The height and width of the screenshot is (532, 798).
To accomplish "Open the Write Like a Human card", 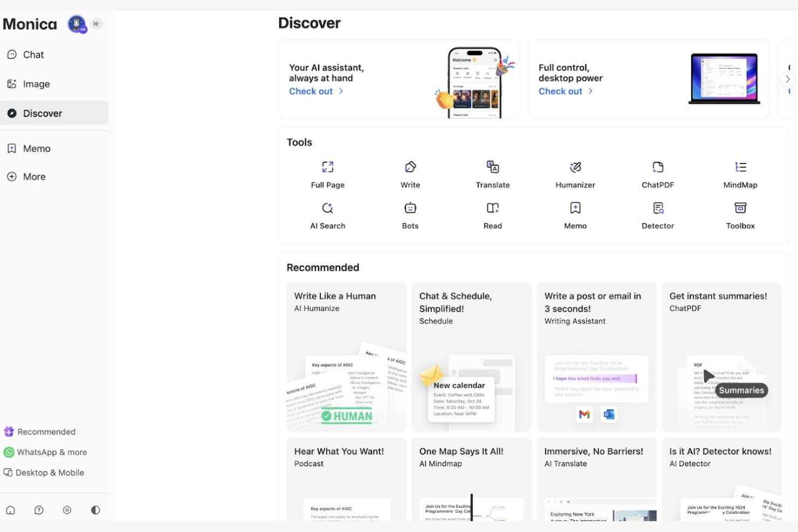I will coord(346,357).
